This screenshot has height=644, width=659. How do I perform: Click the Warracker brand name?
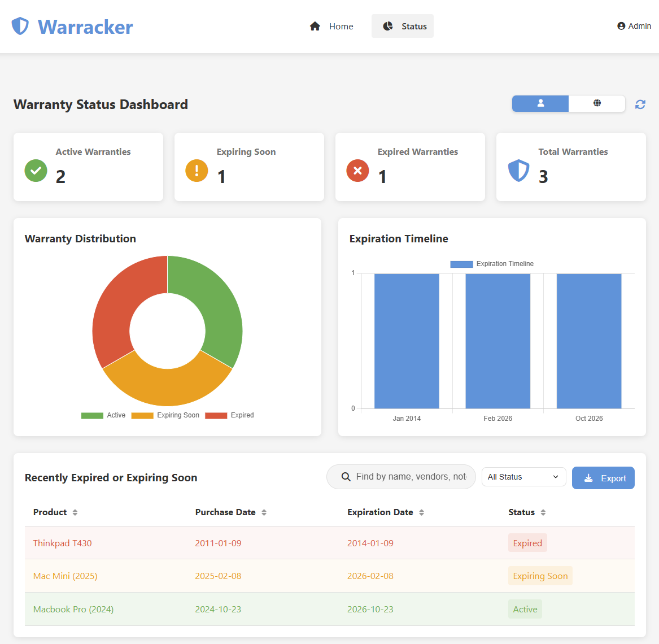(x=85, y=27)
